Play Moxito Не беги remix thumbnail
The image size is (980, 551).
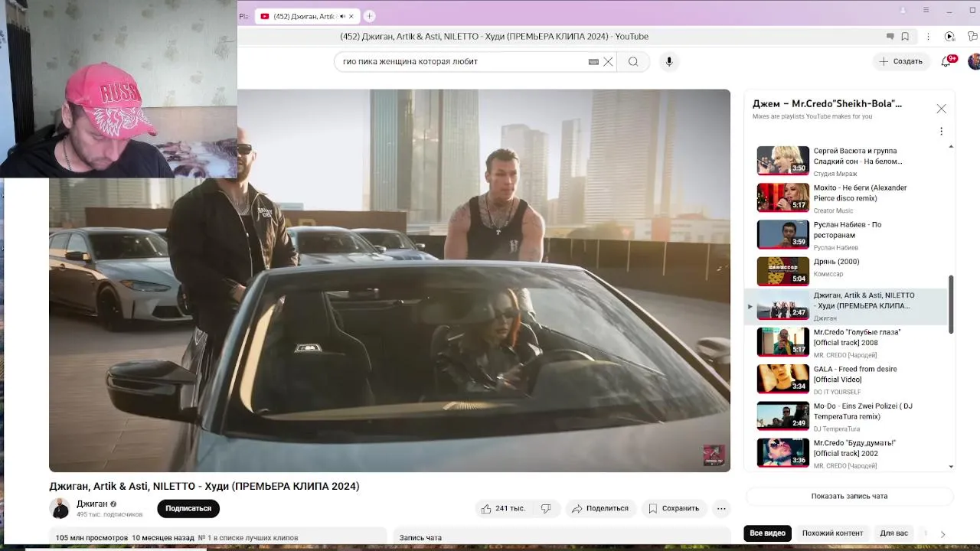pyautogui.click(x=782, y=197)
